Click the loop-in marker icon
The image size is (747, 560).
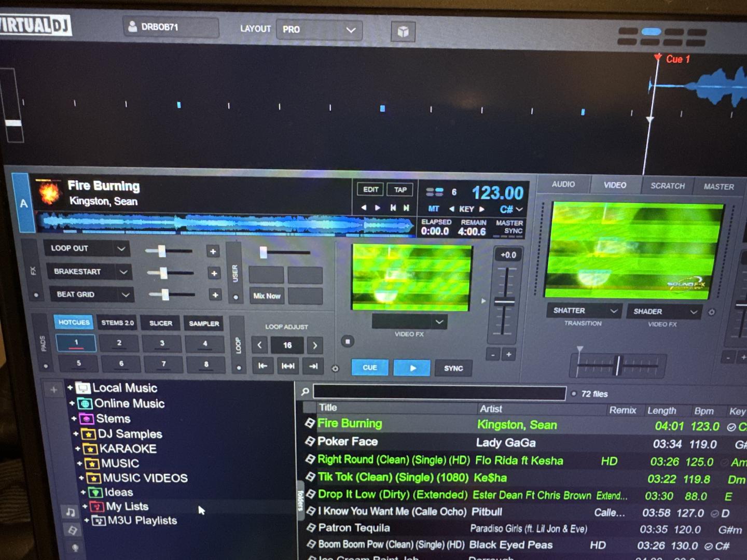click(x=263, y=366)
